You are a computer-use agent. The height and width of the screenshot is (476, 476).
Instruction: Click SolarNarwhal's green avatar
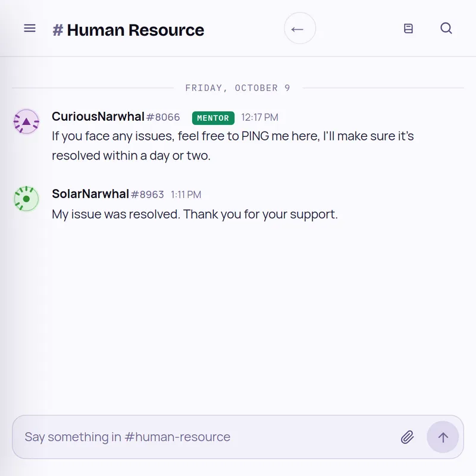(x=26, y=199)
